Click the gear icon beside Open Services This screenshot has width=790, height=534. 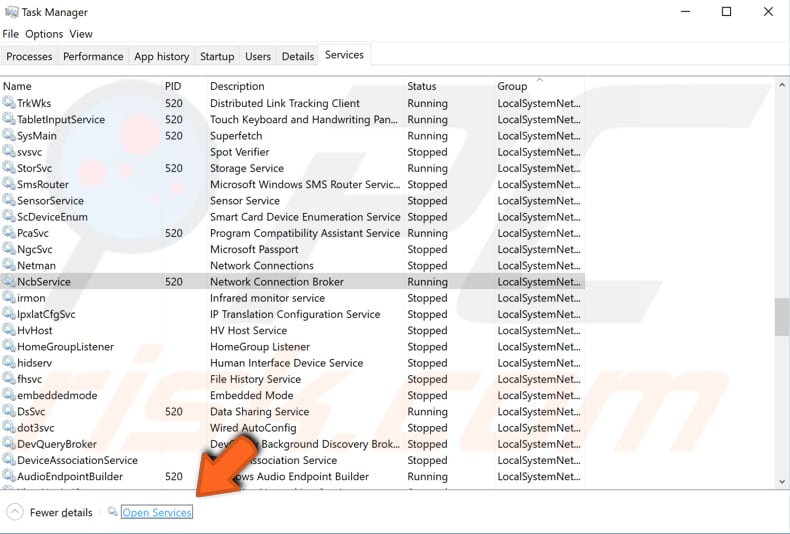click(x=112, y=511)
